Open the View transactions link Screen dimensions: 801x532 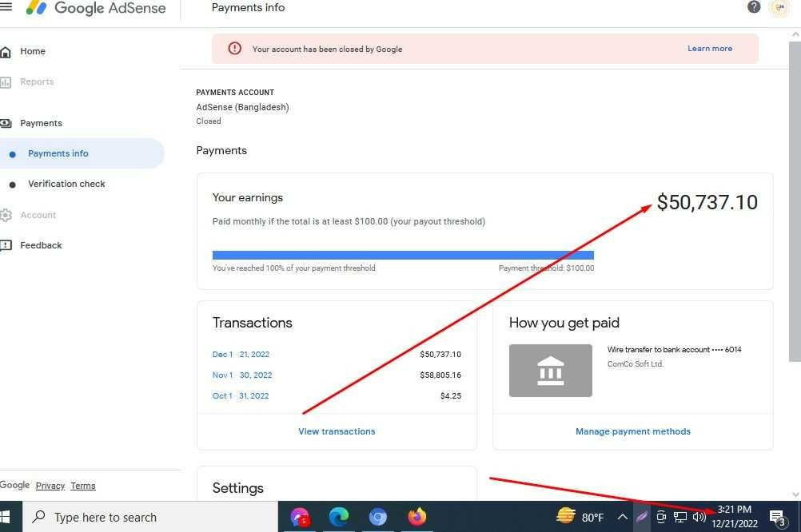pos(337,431)
